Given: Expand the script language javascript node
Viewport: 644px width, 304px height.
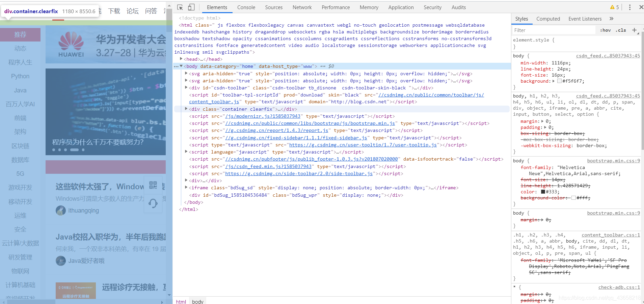Looking at the screenshot, I should 186,152.
